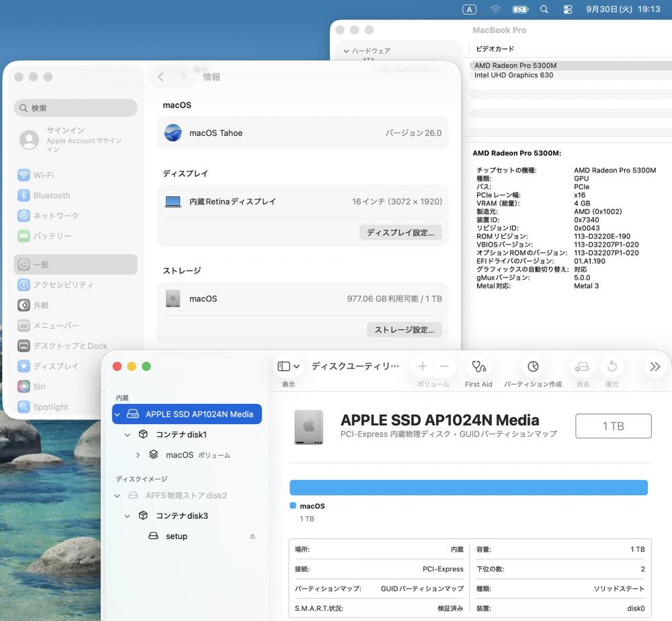Expand the macOS volume disclosure arrow
Screen dimensions: 672x621
tap(138, 455)
